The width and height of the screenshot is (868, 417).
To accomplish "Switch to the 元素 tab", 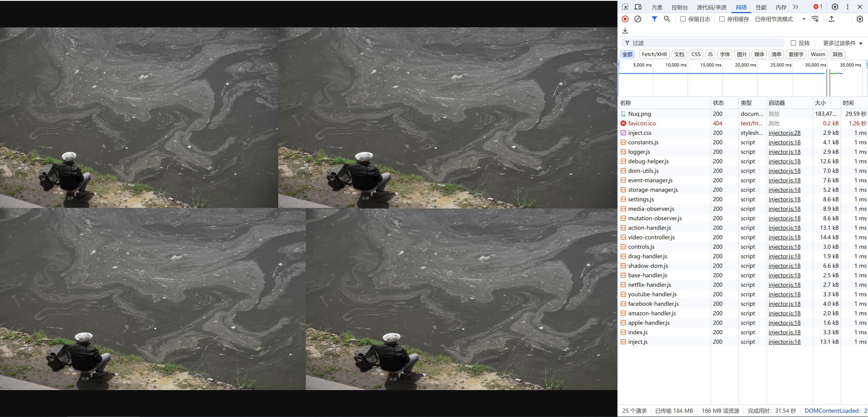I will click(657, 7).
